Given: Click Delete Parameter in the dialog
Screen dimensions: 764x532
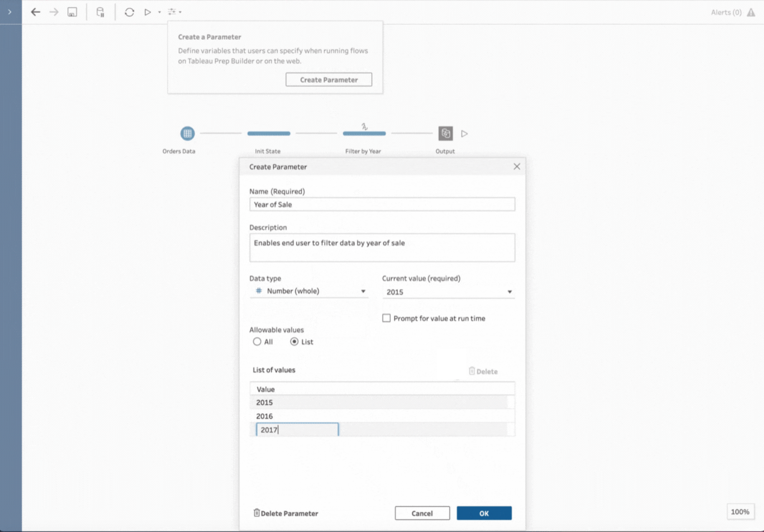Looking at the screenshot, I should coord(286,513).
